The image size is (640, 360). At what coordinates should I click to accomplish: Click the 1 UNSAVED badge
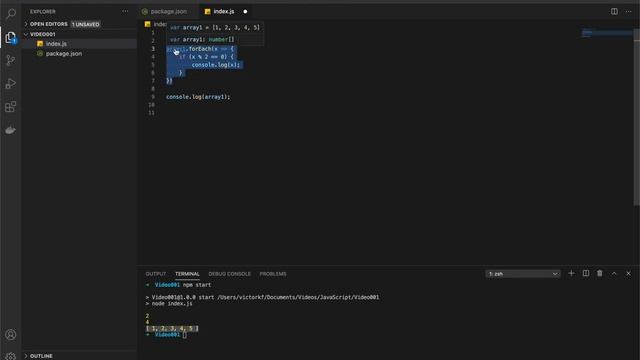click(86, 24)
